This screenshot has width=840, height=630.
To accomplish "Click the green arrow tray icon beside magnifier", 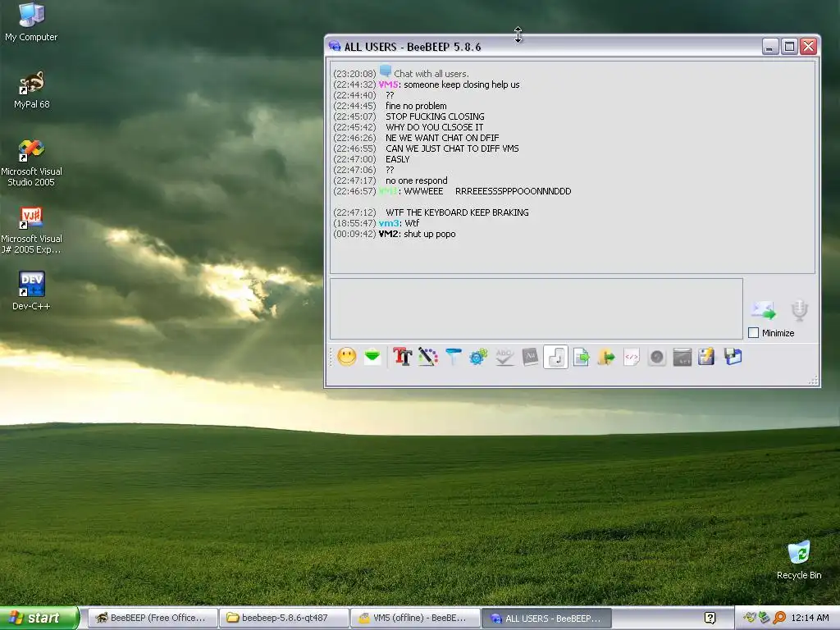I will tap(764, 618).
